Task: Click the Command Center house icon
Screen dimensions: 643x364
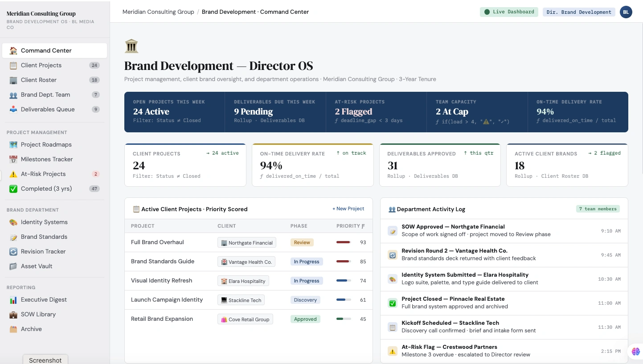Action: (x=13, y=51)
